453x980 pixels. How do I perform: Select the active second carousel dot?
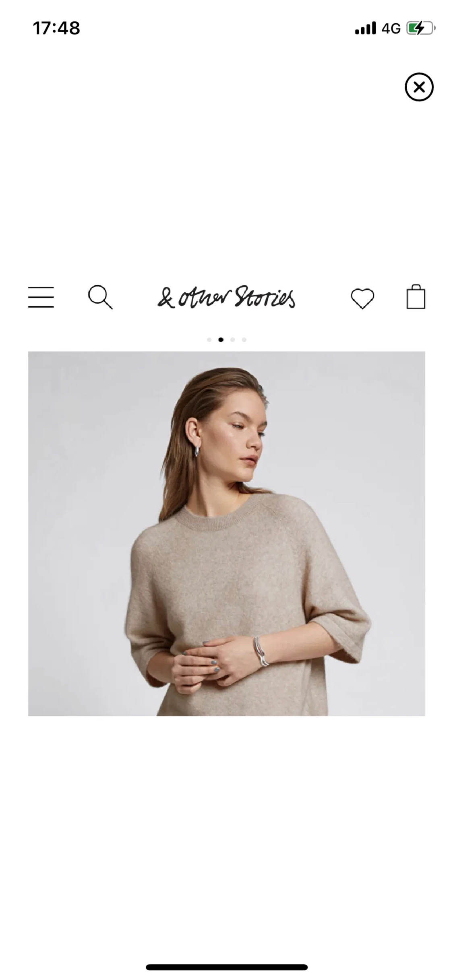221,340
